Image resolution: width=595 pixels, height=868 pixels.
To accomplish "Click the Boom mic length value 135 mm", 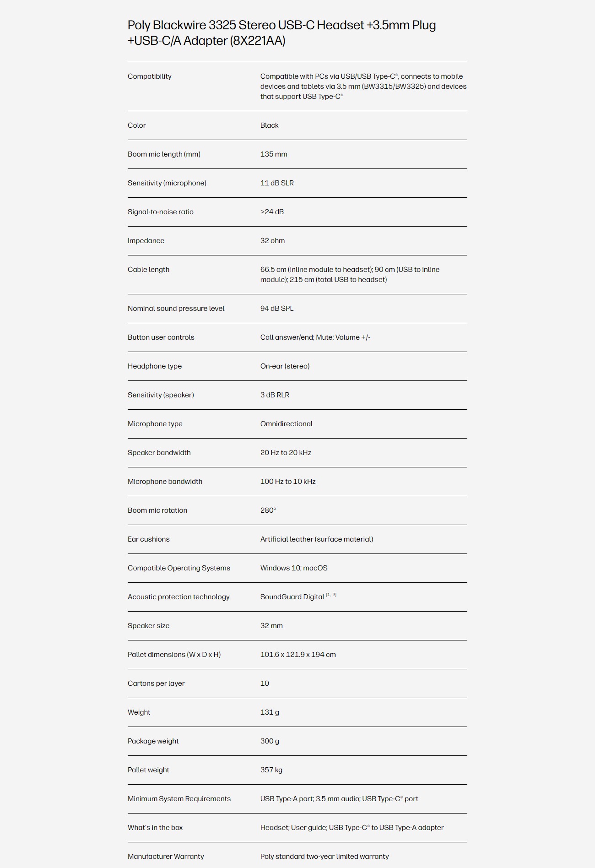I will pos(274,154).
